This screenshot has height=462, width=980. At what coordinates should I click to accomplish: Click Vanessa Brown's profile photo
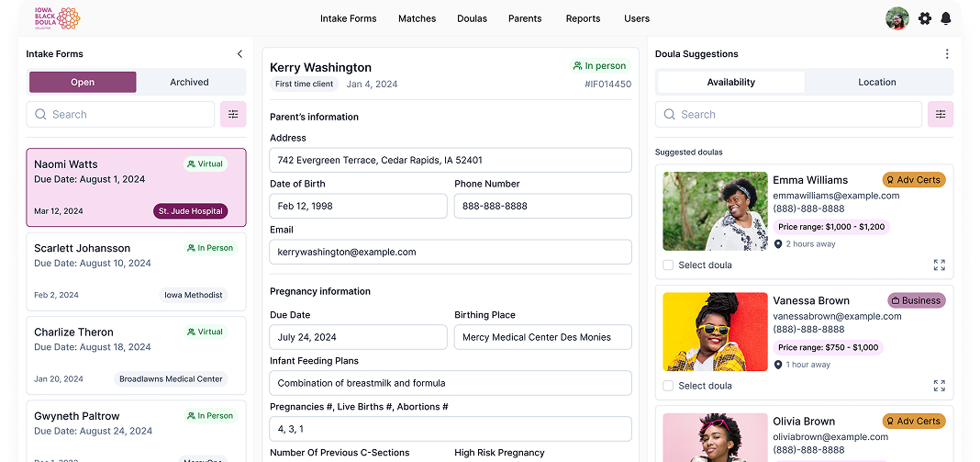(715, 332)
